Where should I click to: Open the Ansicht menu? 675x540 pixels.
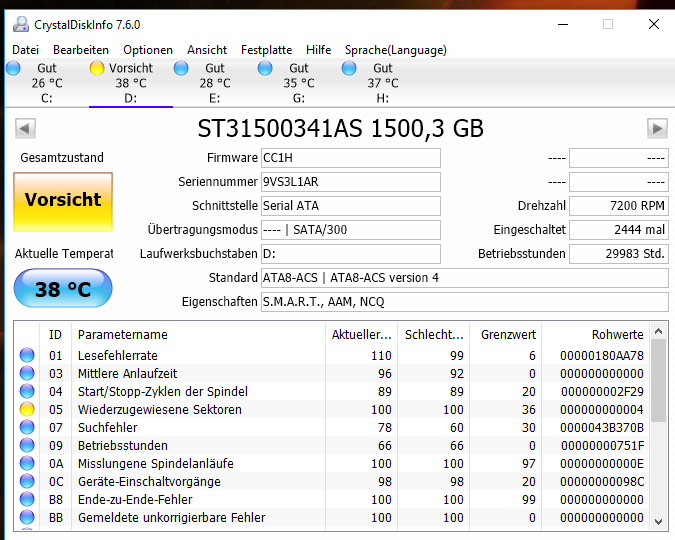tap(207, 50)
